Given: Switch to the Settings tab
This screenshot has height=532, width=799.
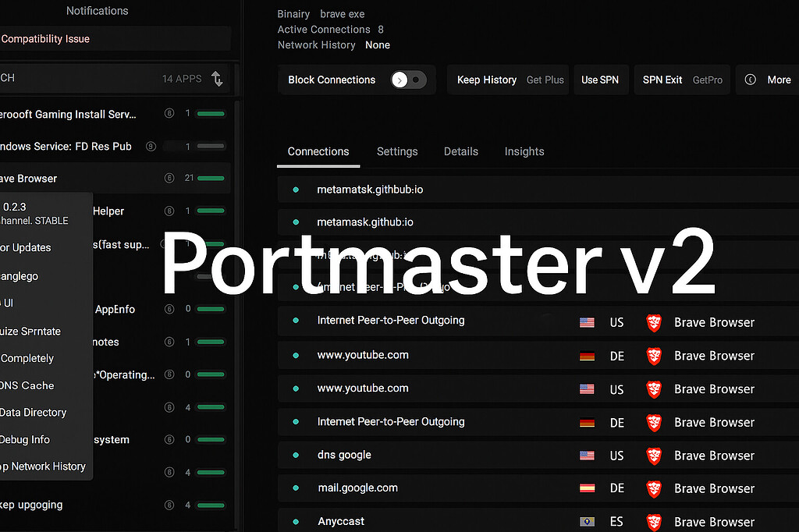Looking at the screenshot, I should [x=397, y=151].
